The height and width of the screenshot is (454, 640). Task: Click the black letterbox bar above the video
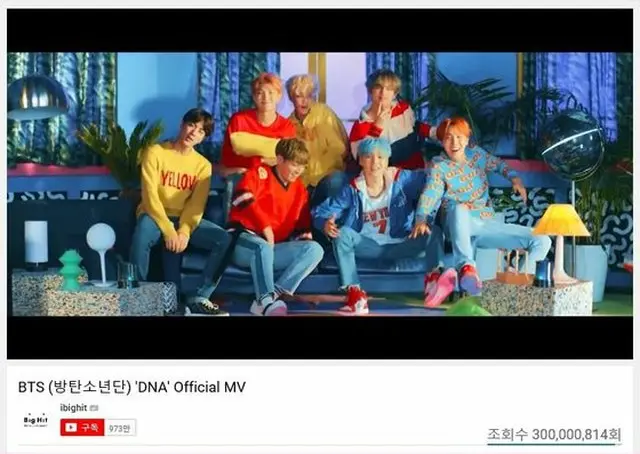(320, 31)
